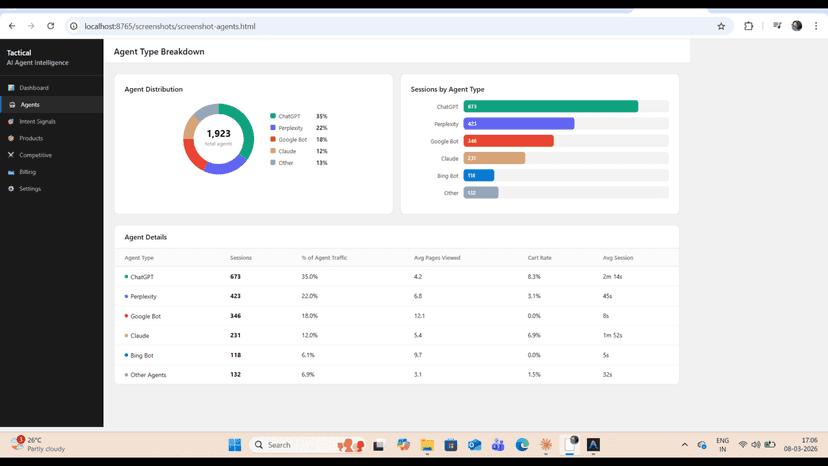Click the ChatGPT sessions bar showing 673
828x466 pixels.
(x=551, y=106)
